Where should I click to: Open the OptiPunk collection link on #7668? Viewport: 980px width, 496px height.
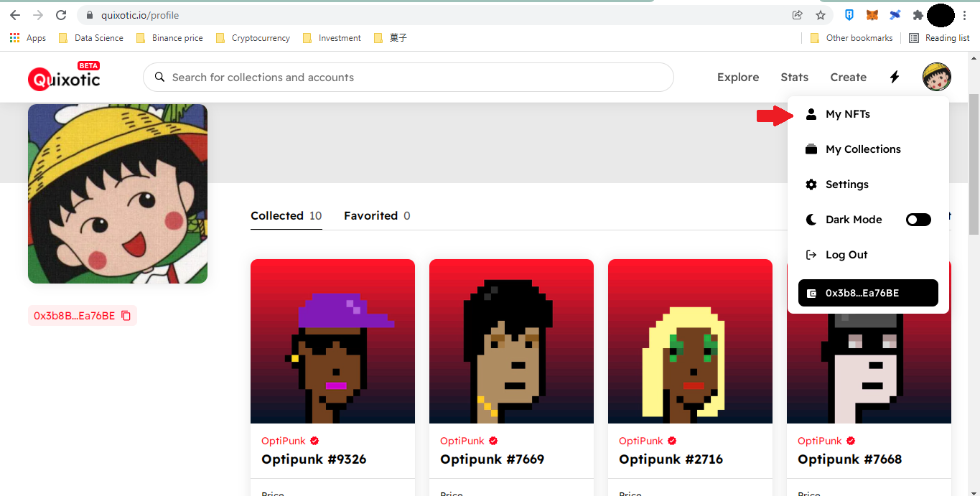pyautogui.click(x=819, y=441)
